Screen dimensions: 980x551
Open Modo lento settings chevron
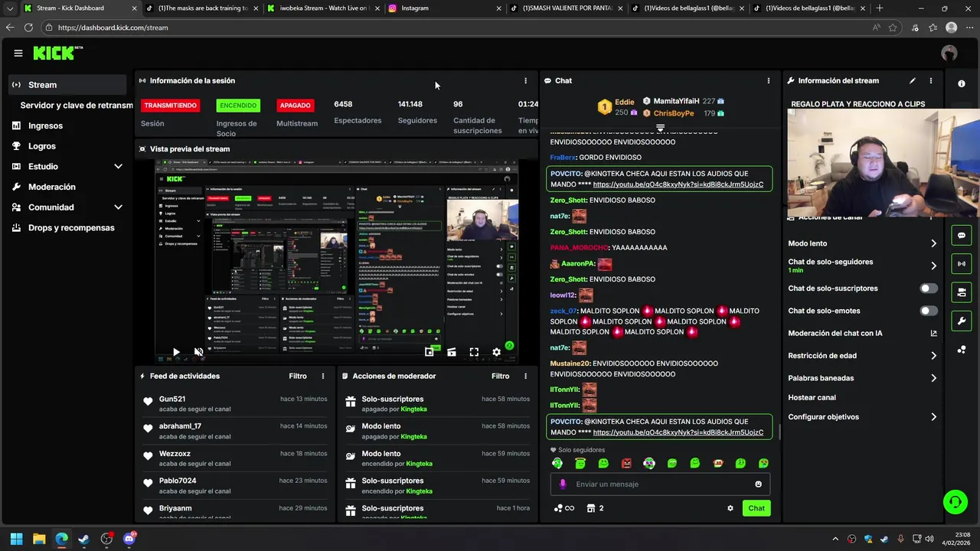[933, 243]
